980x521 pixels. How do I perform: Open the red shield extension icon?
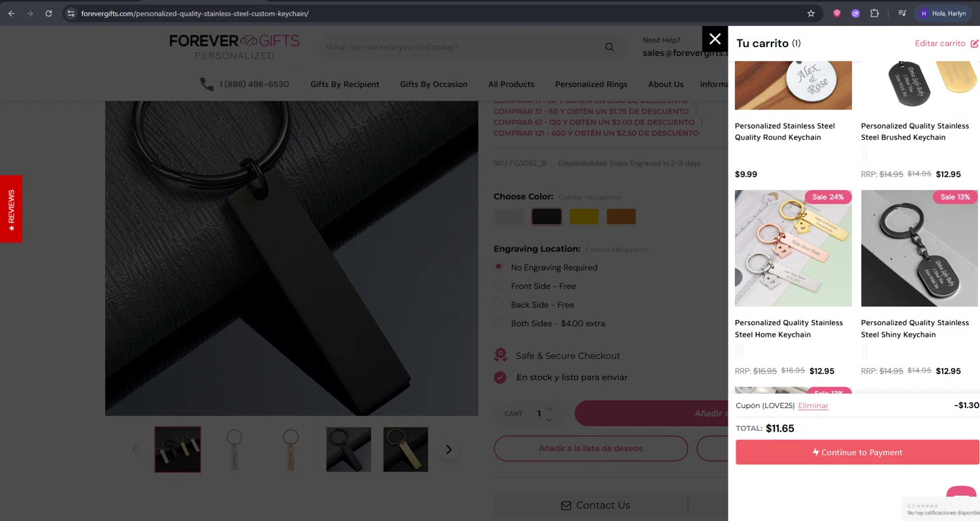click(x=836, y=13)
